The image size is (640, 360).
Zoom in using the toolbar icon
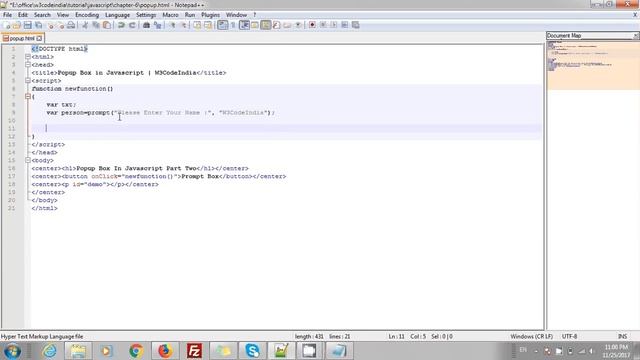coord(173,25)
